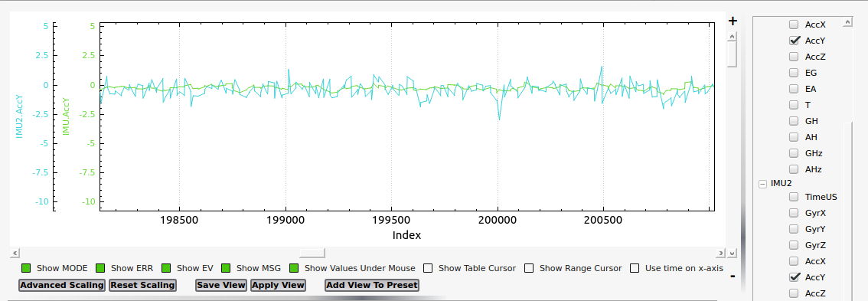Enable Use time on x-axis
This screenshot has height=301, width=868.
click(x=635, y=268)
